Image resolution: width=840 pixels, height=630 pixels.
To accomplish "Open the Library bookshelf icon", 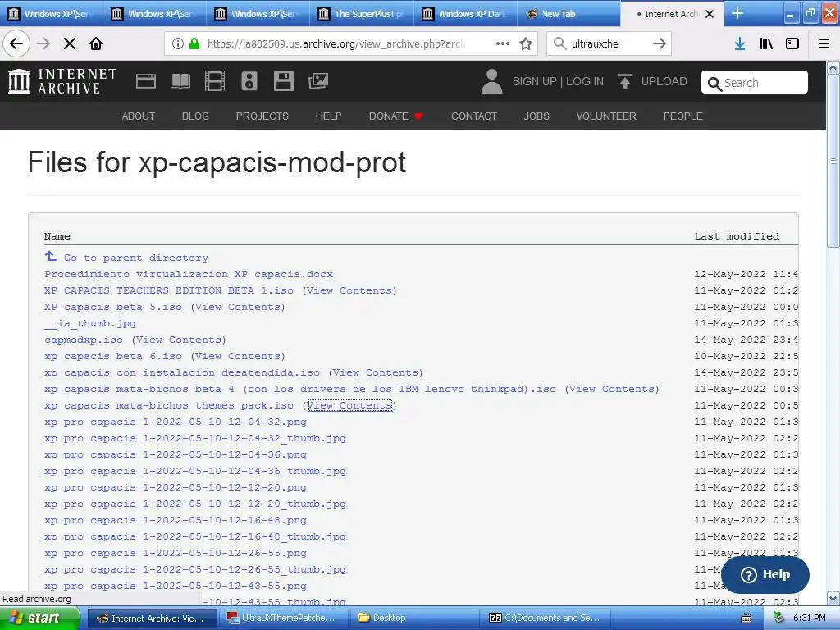I will coord(766,43).
